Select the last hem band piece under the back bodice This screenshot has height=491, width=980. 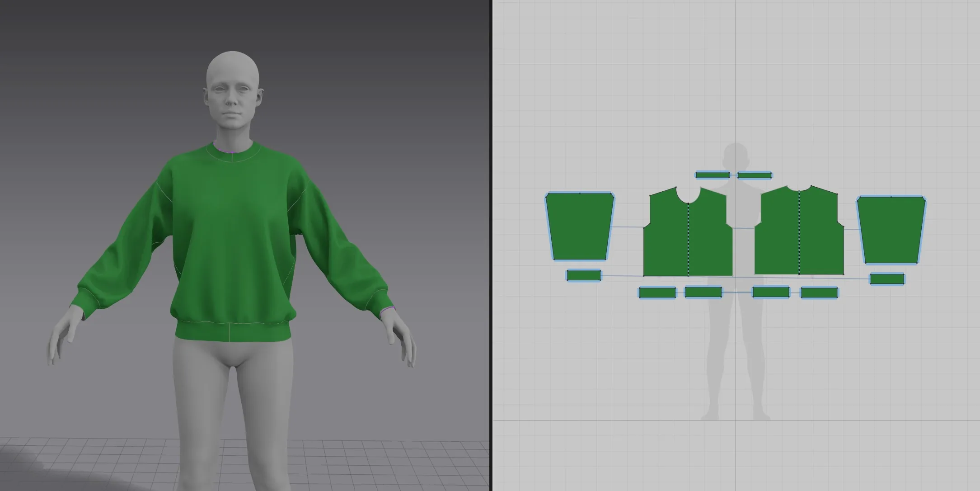[819, 293]
